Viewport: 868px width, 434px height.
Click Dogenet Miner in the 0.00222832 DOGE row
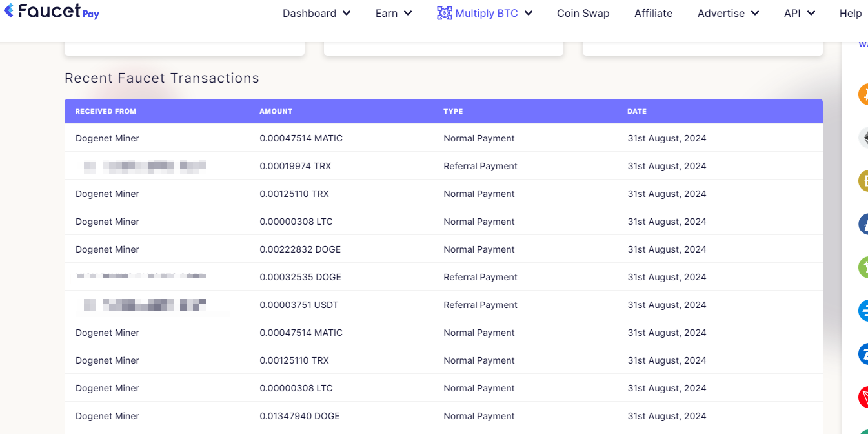point(107,249)
